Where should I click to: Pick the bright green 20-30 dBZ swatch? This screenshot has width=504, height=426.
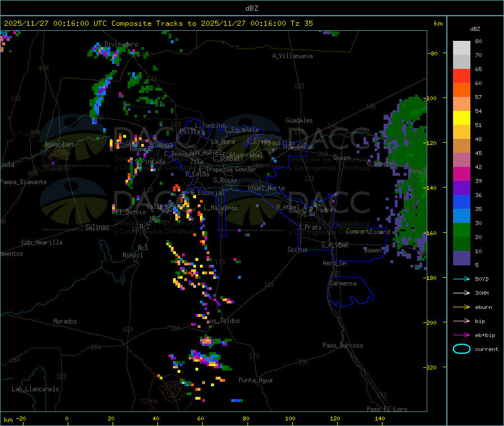pyautogui.click(x=461, y=230)
